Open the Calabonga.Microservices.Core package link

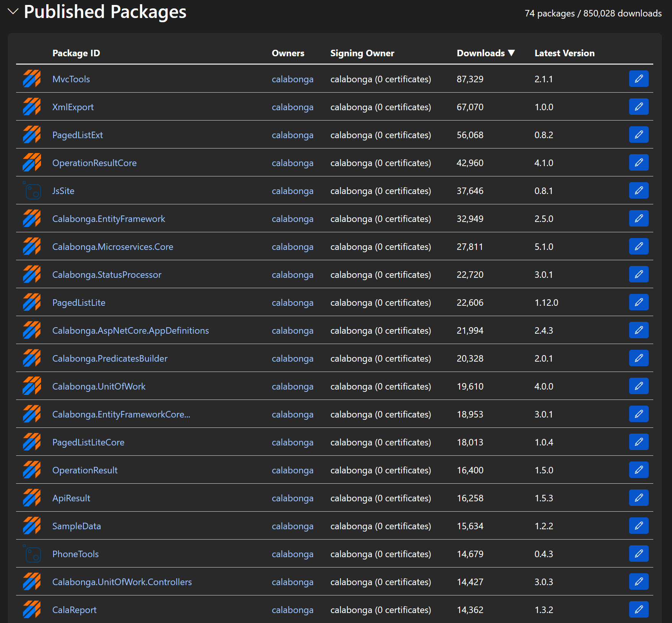click(113, 247)
